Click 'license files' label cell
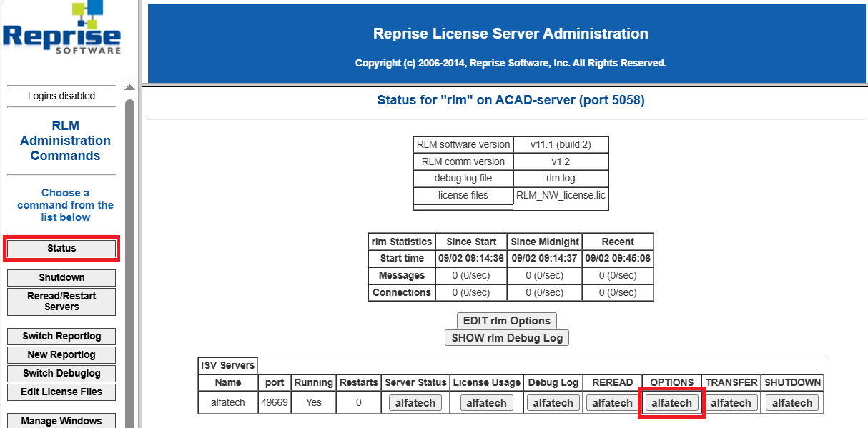Viewport: 868px width, 428px height. tap(463, 196)
